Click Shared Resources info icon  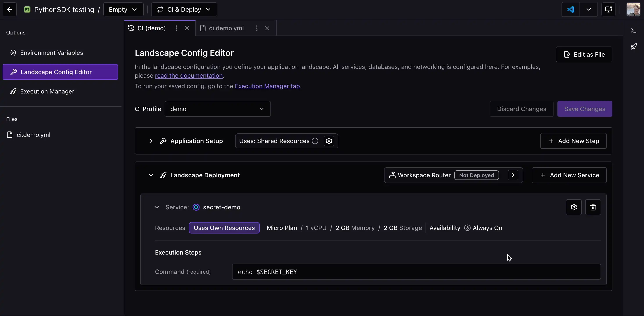[315, 141]
